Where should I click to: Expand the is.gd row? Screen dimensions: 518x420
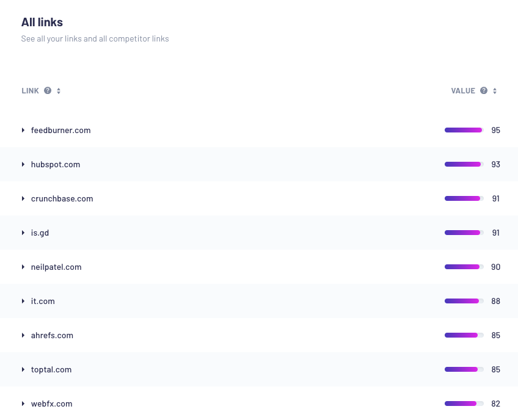pos(23,233)
